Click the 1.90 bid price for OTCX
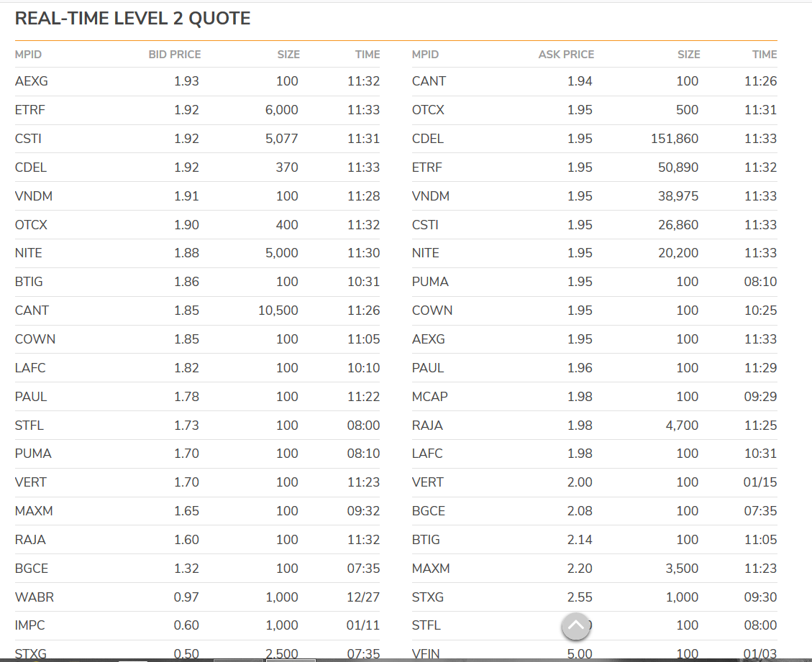The image size is (812, 662). [x=186, y=225]
